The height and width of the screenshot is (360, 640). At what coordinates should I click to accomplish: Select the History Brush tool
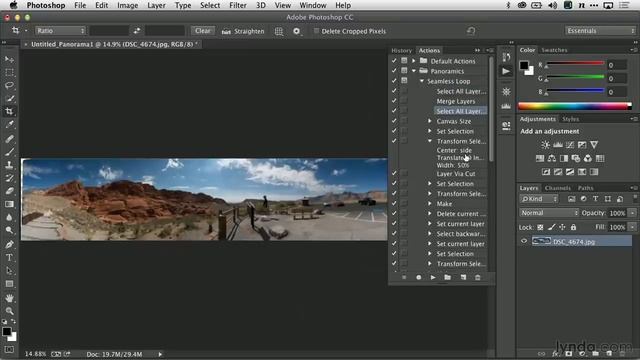click(x=9, y=178)
